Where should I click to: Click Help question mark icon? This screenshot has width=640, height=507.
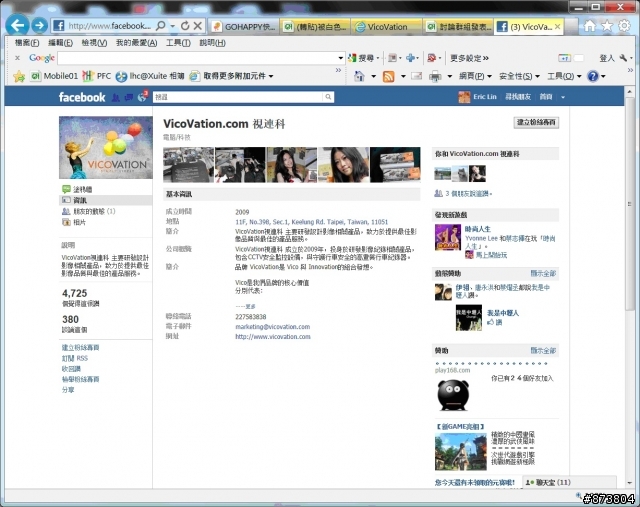pyautogui.click(x=593, y=76)
